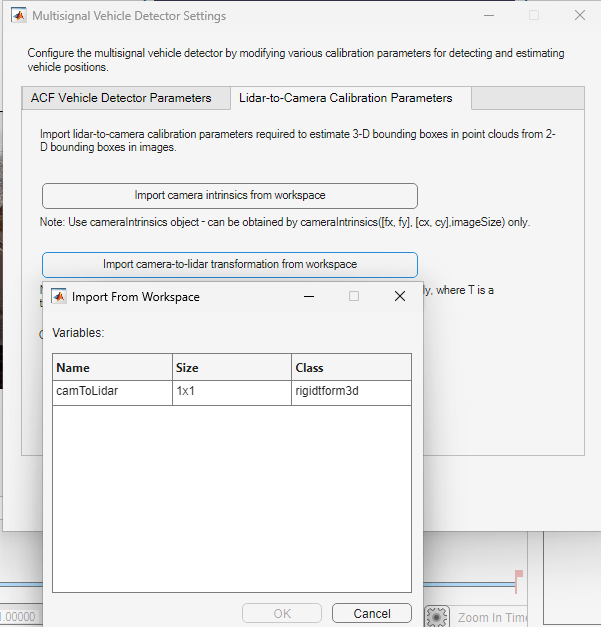Minimize the Multisignal Vehicle Detector Settings window
This screenshot has width=601, height=627.
coord(489,15)
